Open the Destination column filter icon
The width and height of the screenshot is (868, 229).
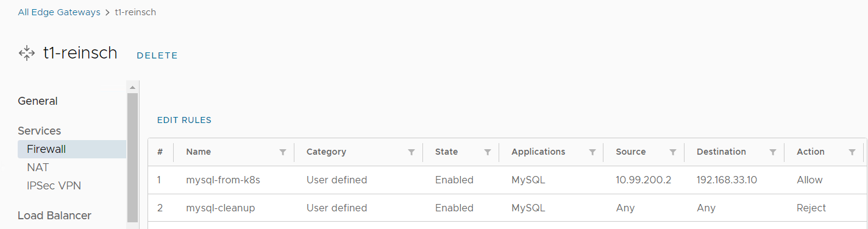pyautogui.click(x=773, y=152)
